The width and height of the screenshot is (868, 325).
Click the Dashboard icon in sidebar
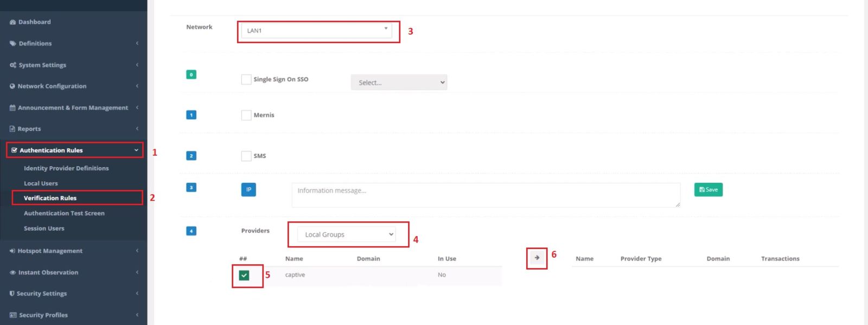[x=12, y=22]
